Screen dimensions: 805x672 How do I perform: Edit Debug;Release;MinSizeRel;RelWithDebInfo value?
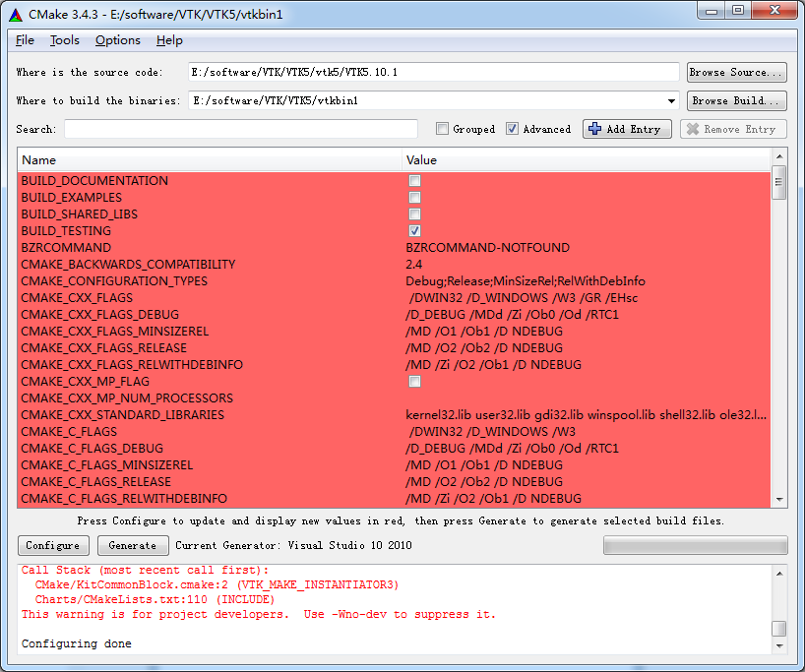click(x=526, y=281)
